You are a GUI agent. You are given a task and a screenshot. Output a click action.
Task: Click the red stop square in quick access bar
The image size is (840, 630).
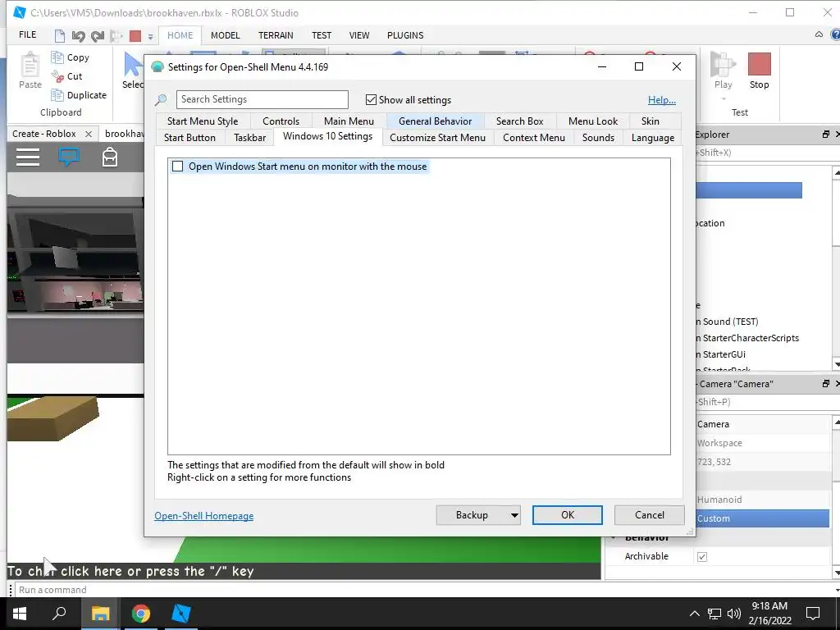click(x=135, y=36)
